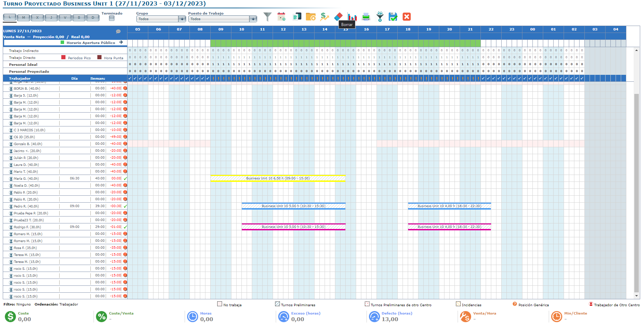This screenshot has height=327, width=644.
Task: Click red status icon in BORJA B. row
Action: (125, 88)
